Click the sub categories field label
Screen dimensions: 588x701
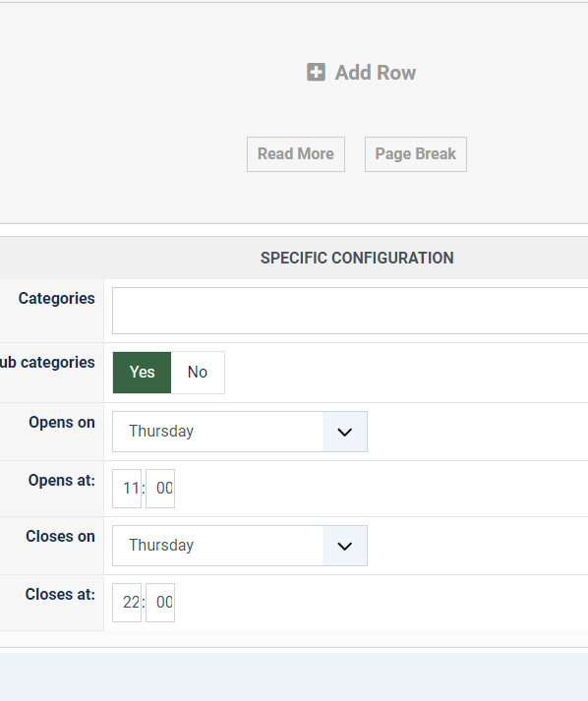point(47,362)
